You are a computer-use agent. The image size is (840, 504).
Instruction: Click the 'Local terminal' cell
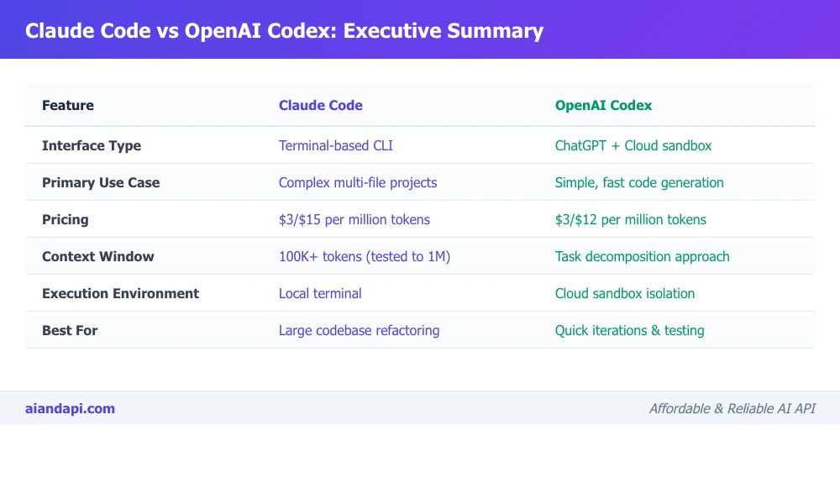pos(320,293)
